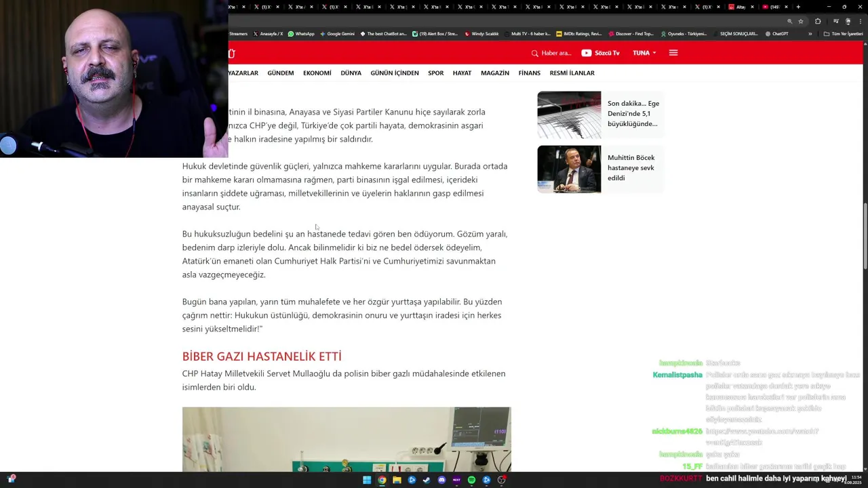Open the Windows Start menu
This screenshot has width=868, height=488.
[x=367, y=480]
